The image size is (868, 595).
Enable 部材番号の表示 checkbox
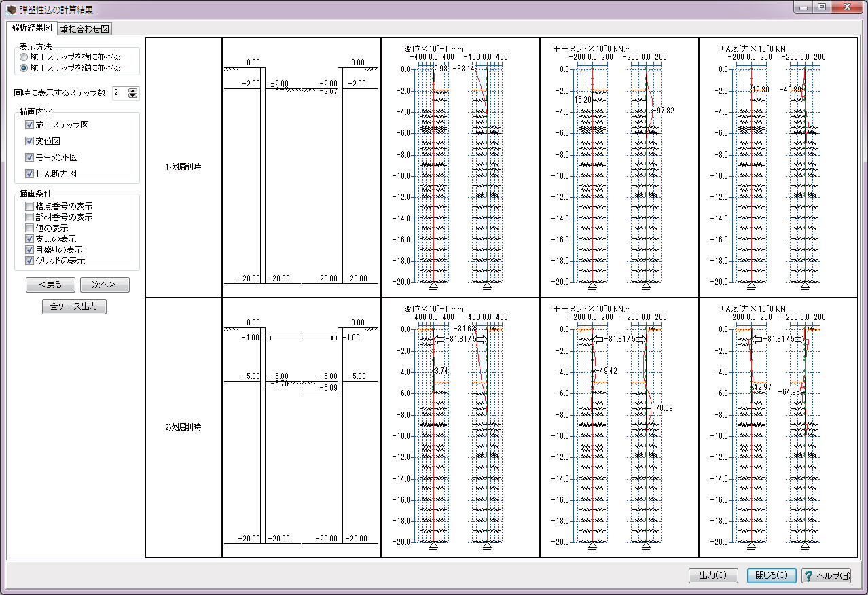pos(29,217)
